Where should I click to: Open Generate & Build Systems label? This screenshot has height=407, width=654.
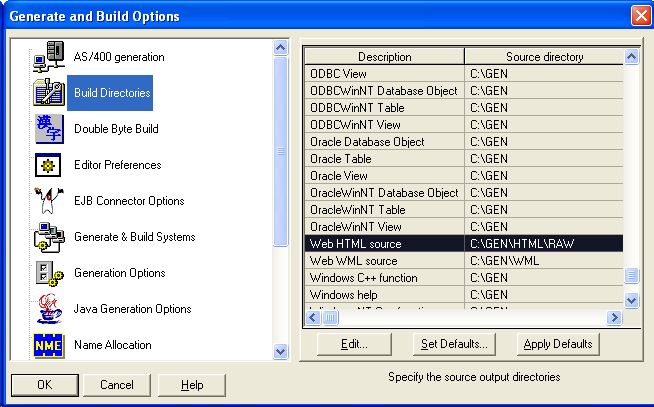coord(134,237)
